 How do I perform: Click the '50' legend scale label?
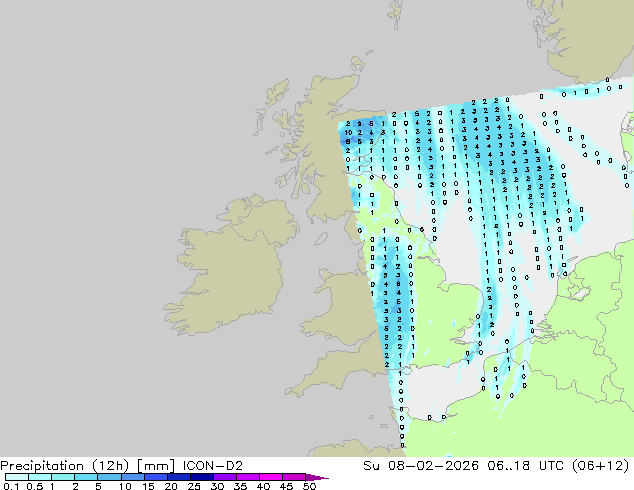[x=309, y=486]
